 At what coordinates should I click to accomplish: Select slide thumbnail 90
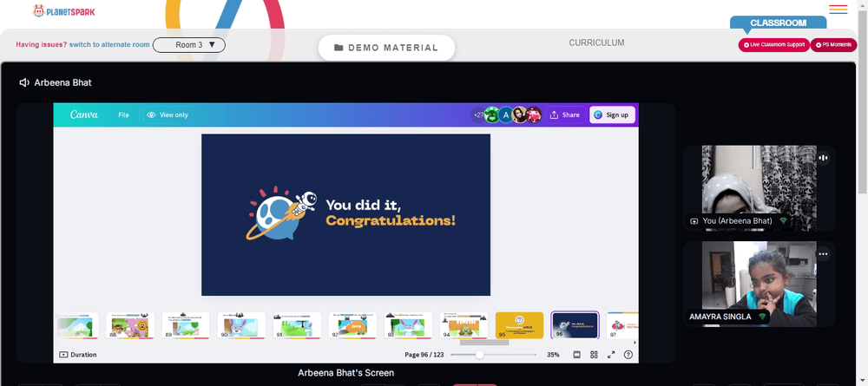(x=241, y=325)
